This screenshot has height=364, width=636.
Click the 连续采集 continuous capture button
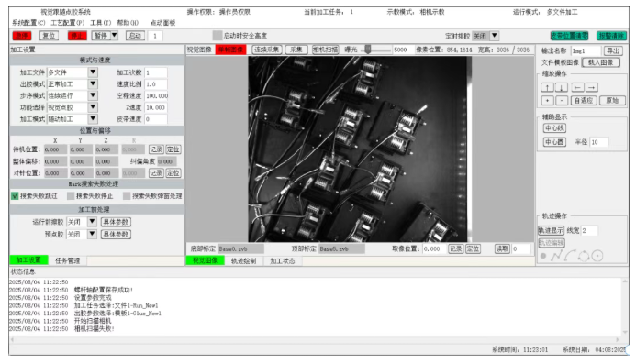[x=266, y=50]
